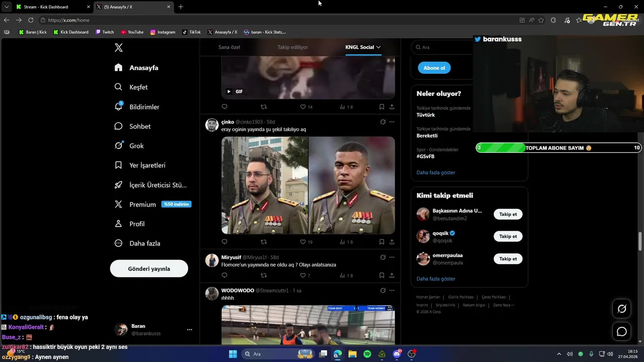Reload the page in browser
The image size is (644, 362).
pyautogui.click(x=31, y=20)
